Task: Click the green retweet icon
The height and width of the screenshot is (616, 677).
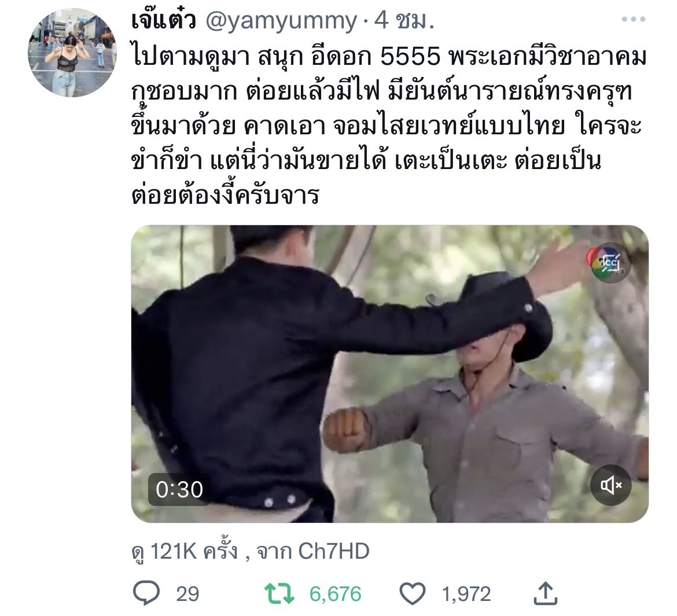Action: tap(279, 593)
